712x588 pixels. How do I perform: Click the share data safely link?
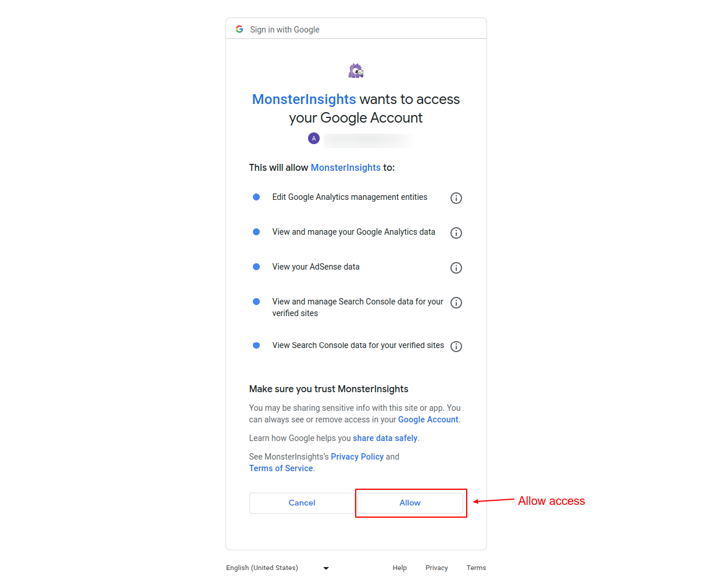pyautogui.click(x=385, y=438)
